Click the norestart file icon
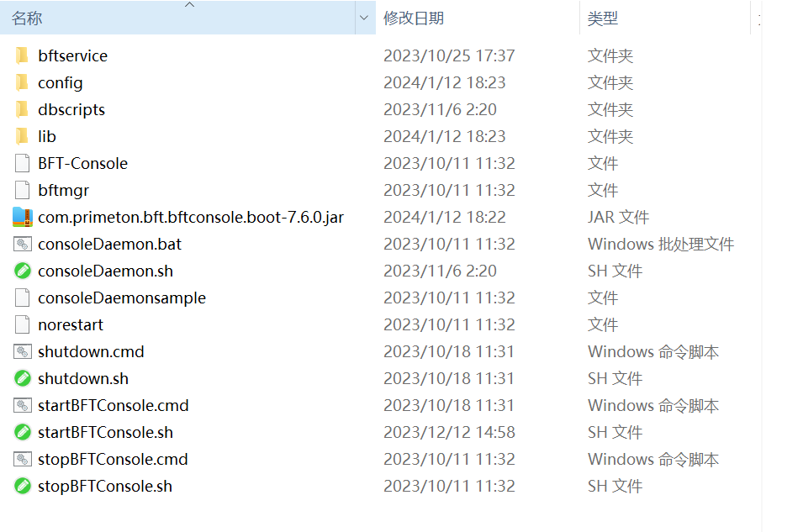This screenshot has width=803, height=532. [x=22, y=324]
